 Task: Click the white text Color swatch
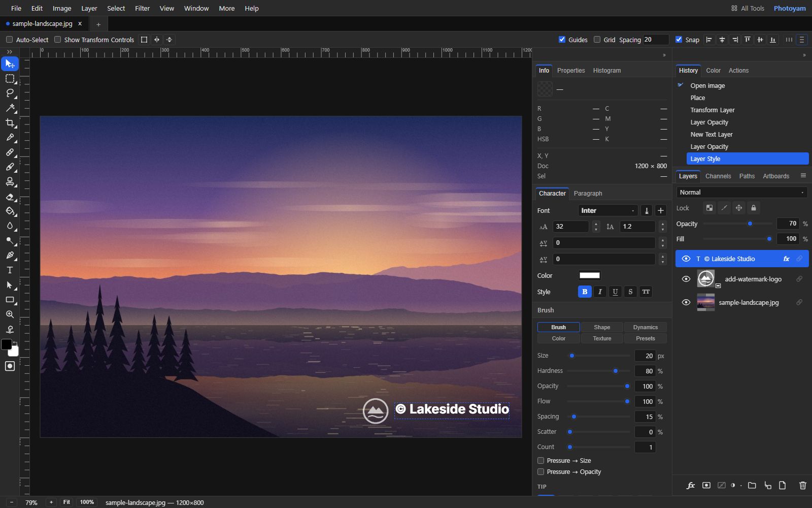tap(590, 275)
